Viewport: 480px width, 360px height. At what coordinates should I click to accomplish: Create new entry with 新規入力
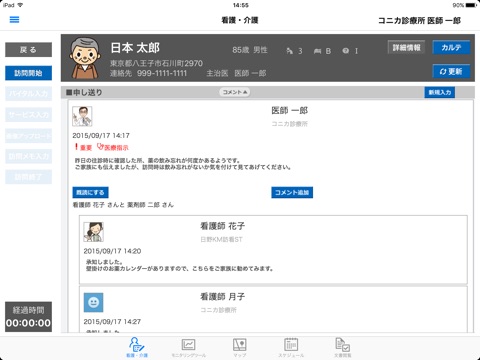point(440,92)
